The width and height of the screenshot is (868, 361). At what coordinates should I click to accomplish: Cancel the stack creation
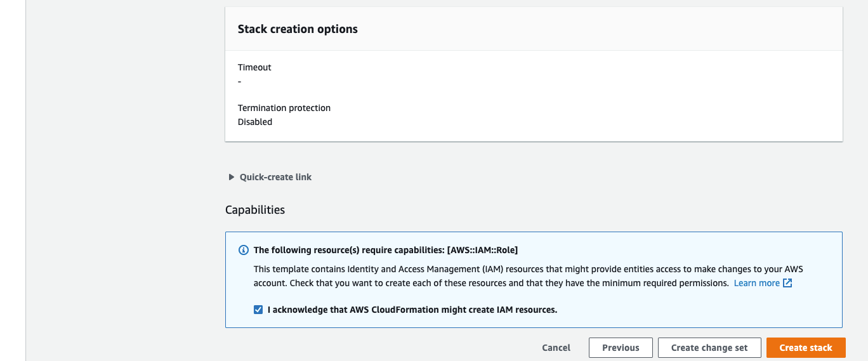(556, 348)
